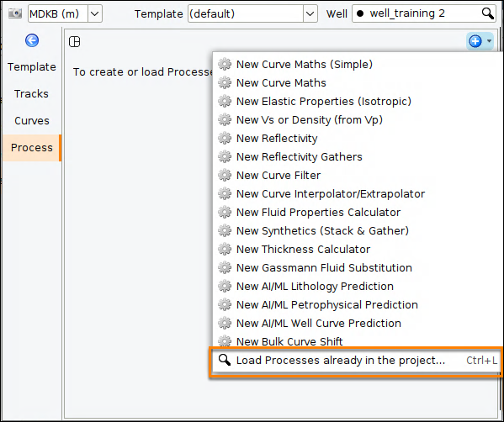The height and width of the screenshot is (422, 504).
Task: Click the panel layout icon
Action: (75, 42)
